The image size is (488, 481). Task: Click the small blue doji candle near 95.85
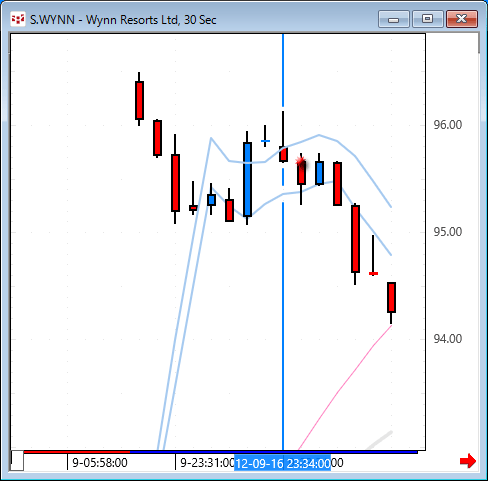pos(265,141)
